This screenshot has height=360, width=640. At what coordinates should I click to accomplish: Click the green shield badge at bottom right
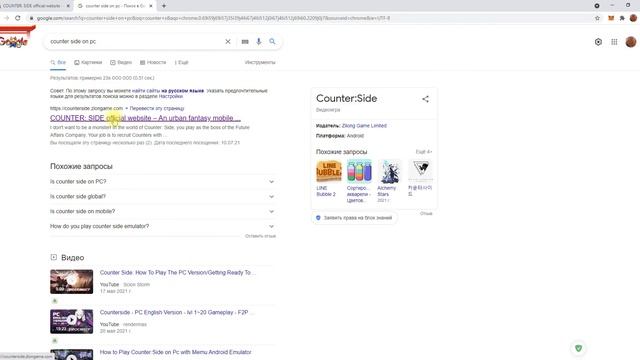tap(578, 348)
